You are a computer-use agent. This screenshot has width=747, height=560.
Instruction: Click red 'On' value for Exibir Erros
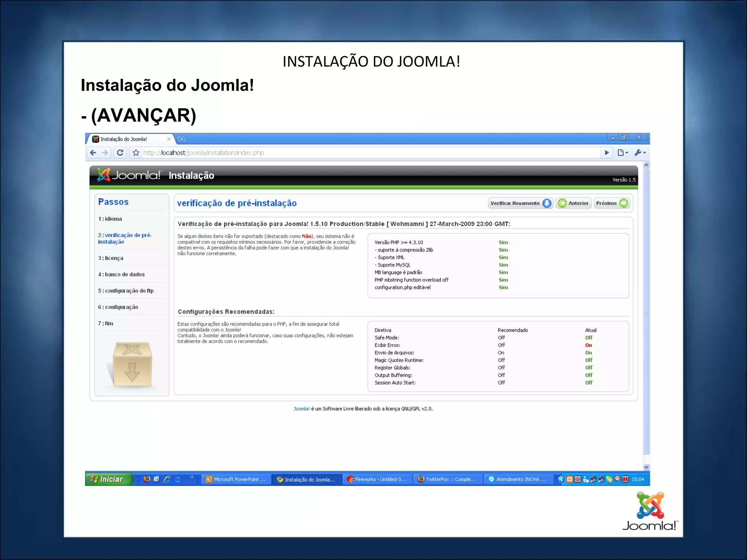tap(588, 345)
